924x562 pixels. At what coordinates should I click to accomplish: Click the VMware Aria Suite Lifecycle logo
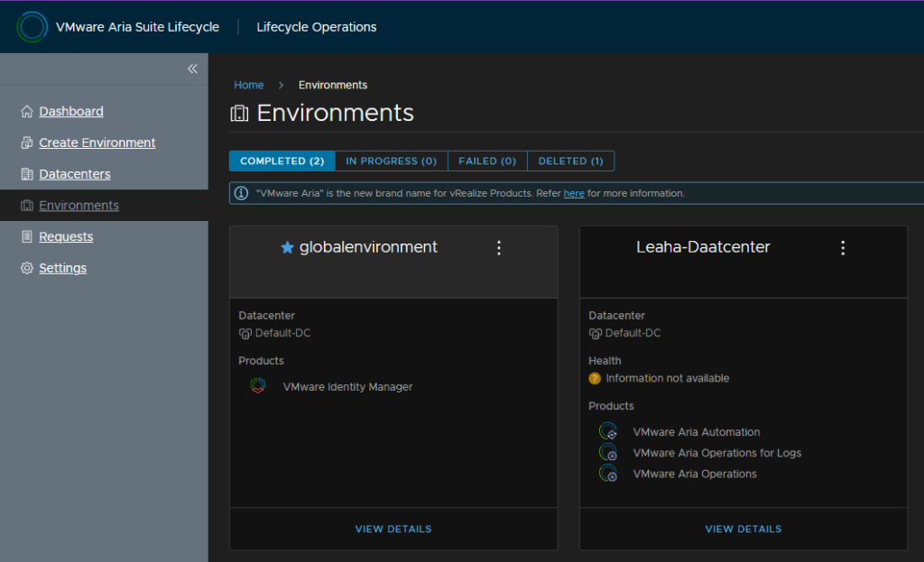[x=32, y=27]
